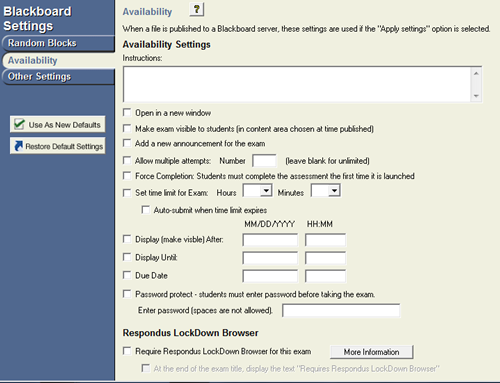
Task: Click the blue arrow Restore Default Settings icon
Action: [19, 146]
